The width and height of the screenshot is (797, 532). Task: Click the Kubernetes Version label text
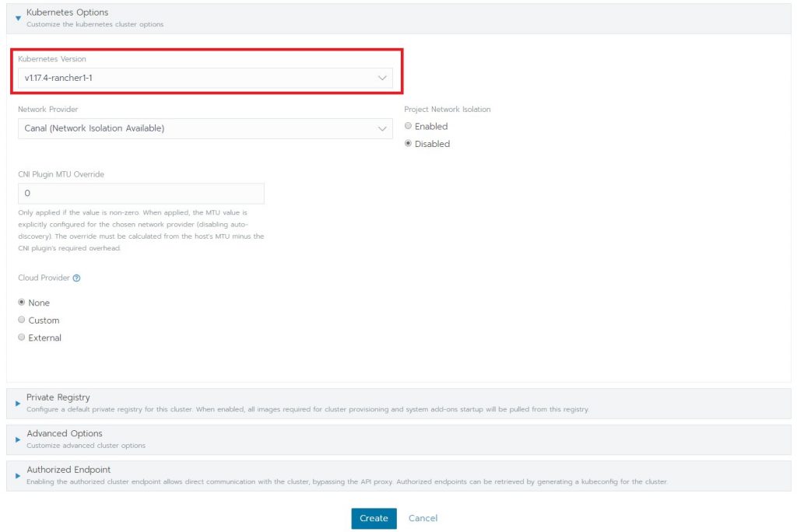(x=52, y=59)
